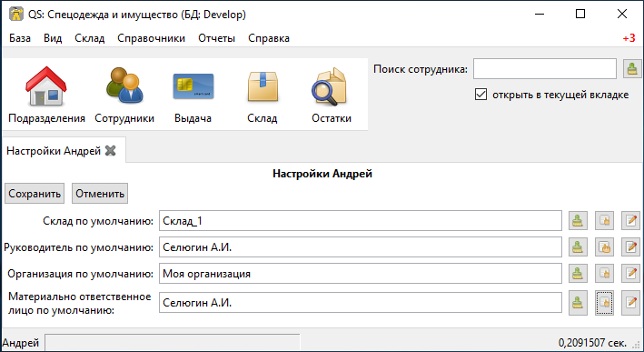This screenshot has width=644, height=352.
Task: Select a person for Руководитель по умолчанию
Action: point(605,247)
